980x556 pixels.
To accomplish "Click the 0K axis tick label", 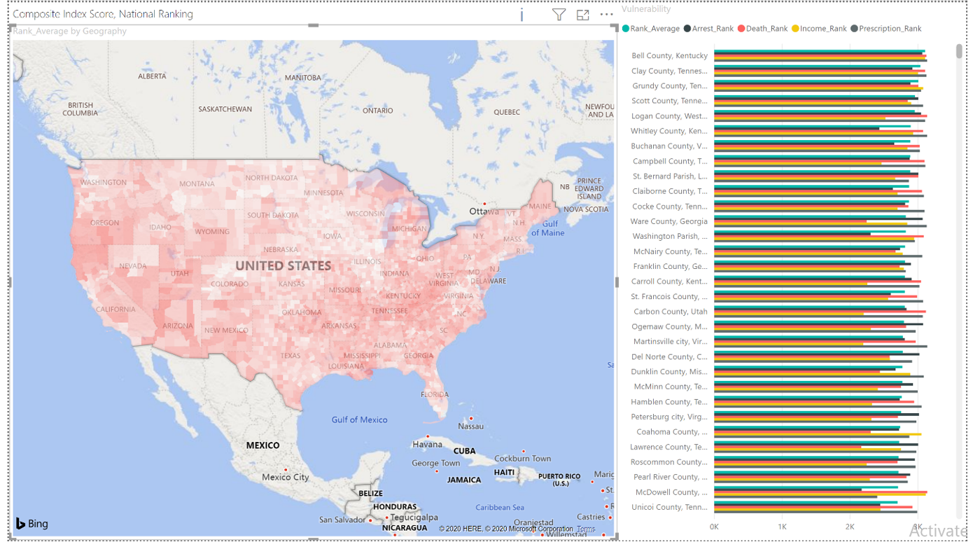I will click(x=714, y=527).
